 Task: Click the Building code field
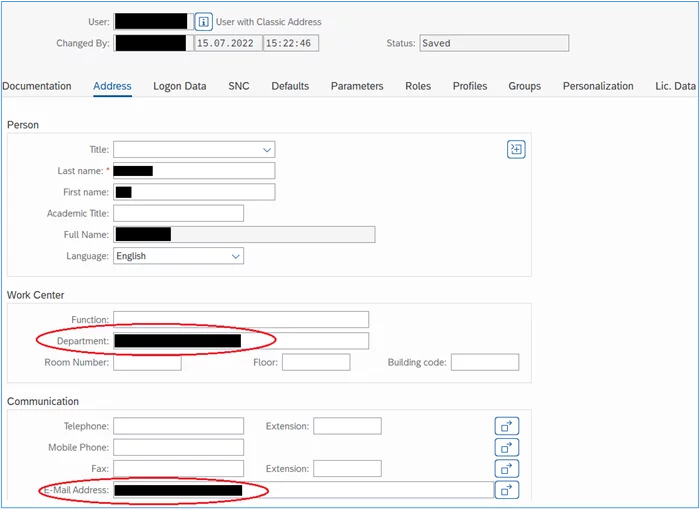[485, 362]
